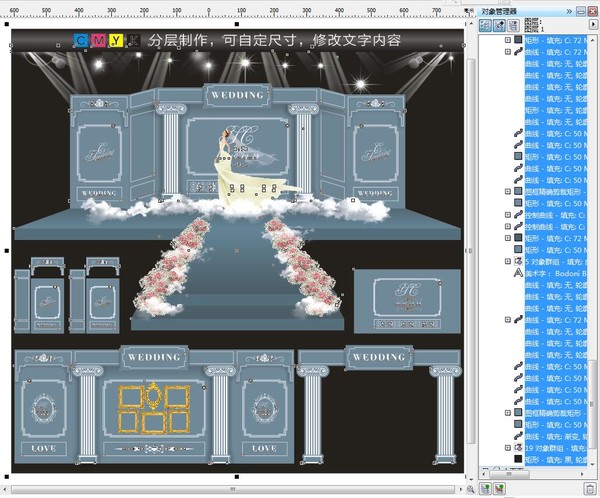This screenshot has height=498, width=600.
Task: Click the black rectangle icon in the last row
Action: (x=518, y=459)
